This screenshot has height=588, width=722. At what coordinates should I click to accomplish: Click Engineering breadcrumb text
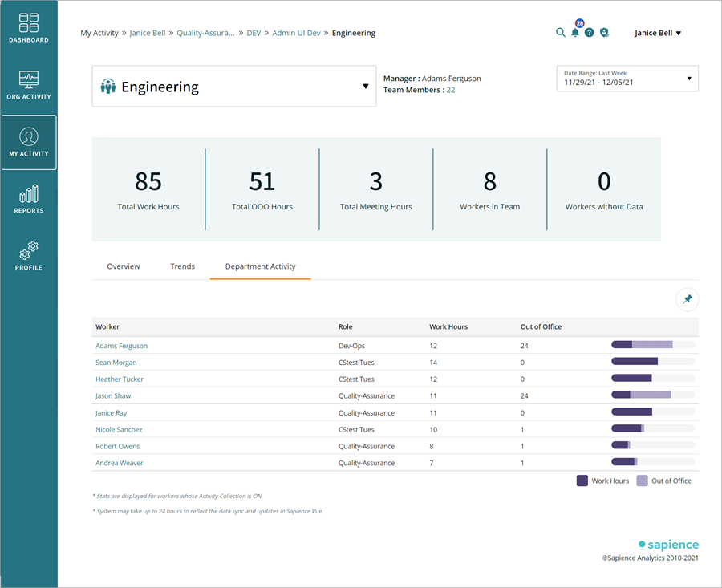[x=354, y=33]
